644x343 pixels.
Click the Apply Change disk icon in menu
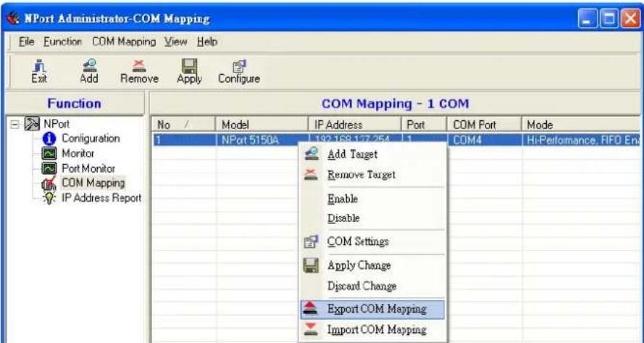point(311,265)
